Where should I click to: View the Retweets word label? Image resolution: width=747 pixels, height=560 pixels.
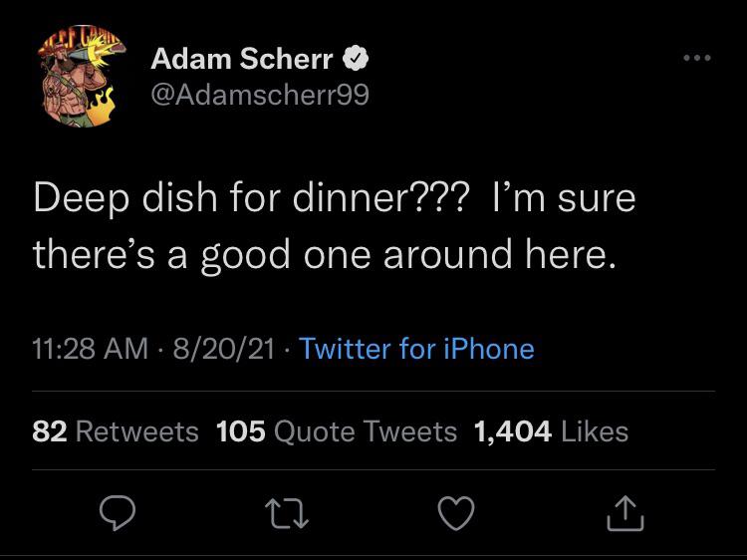tap(137, 430)
